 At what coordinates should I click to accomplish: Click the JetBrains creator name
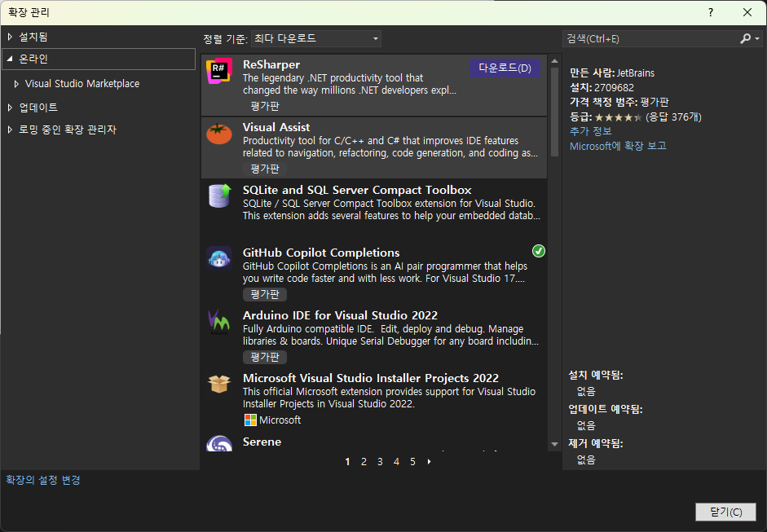tap(636, 73)
